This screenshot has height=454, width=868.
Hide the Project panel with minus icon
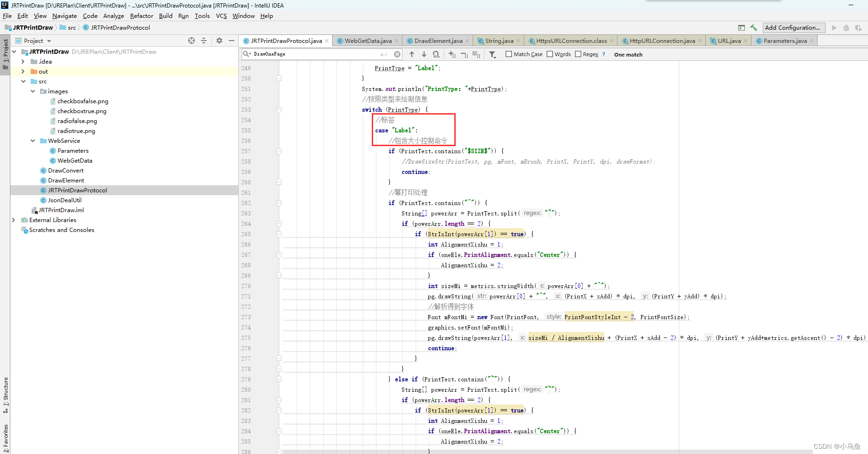point(232,41)
